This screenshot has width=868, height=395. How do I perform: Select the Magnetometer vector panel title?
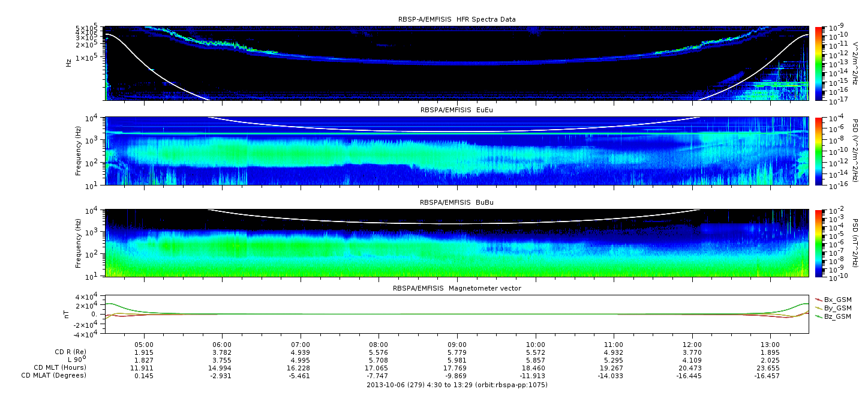click(x=456, y=288)
